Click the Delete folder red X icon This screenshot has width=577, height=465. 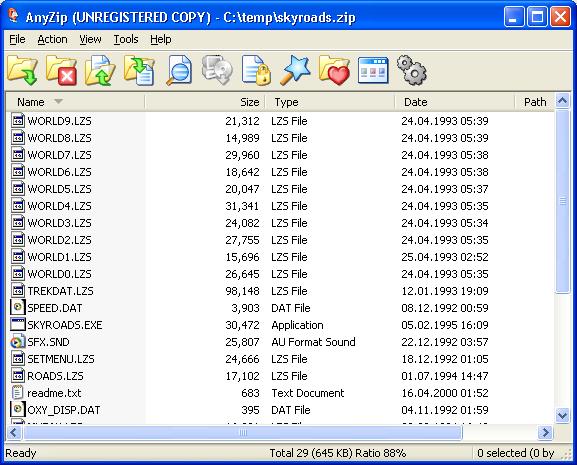61,70
